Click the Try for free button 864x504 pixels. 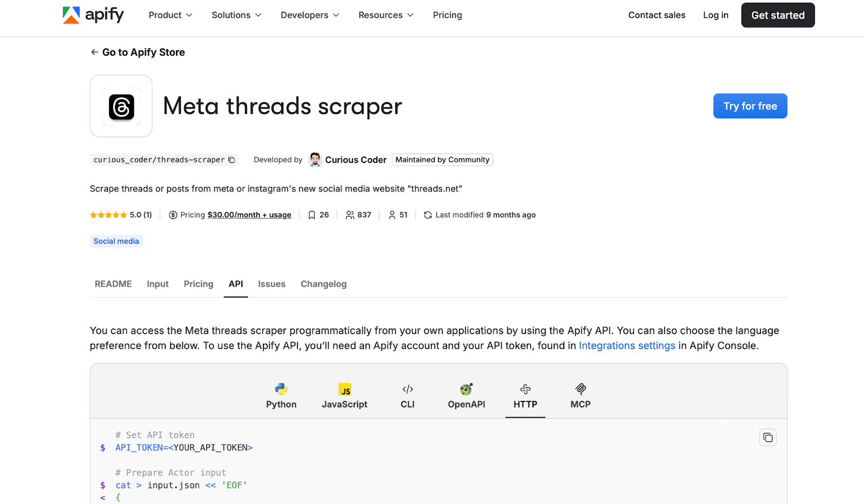click(x=750, y=106)
